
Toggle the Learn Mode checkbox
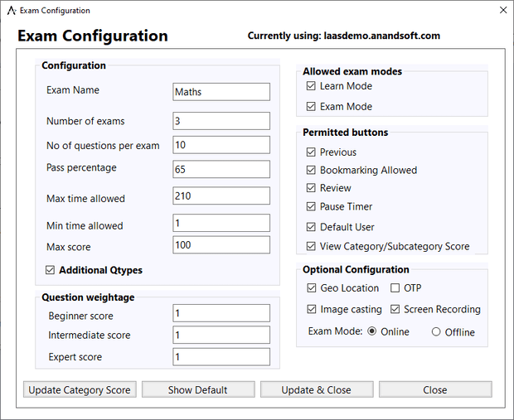point(311,86)
